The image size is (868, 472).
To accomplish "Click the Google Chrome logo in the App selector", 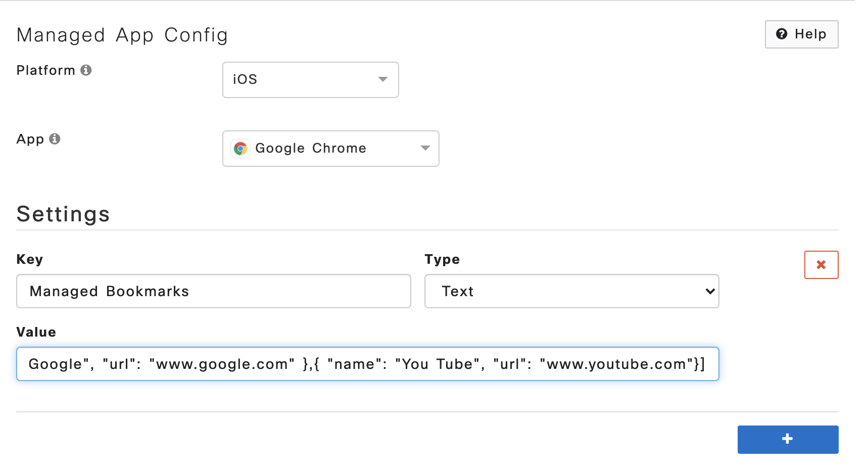I will point(240,148).
